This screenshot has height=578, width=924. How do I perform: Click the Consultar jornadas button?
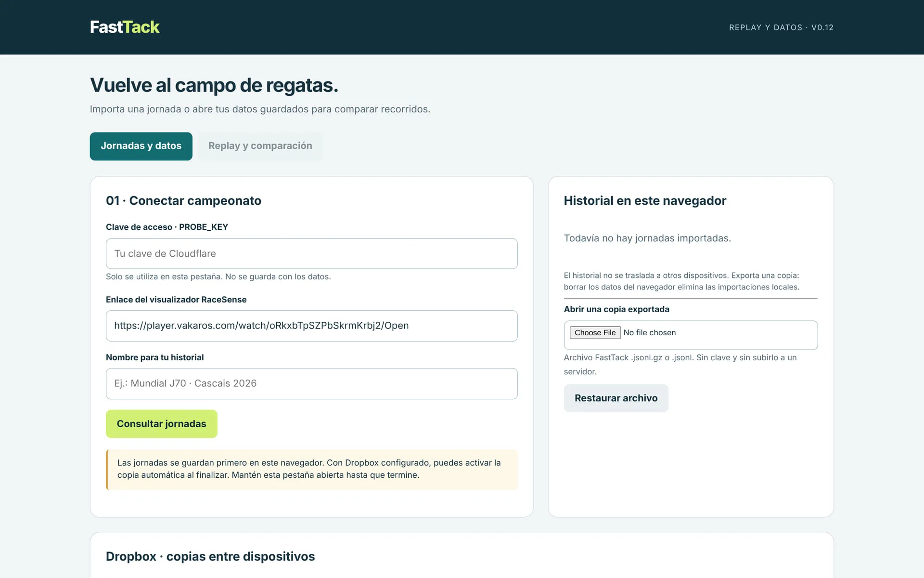[162, 424]
